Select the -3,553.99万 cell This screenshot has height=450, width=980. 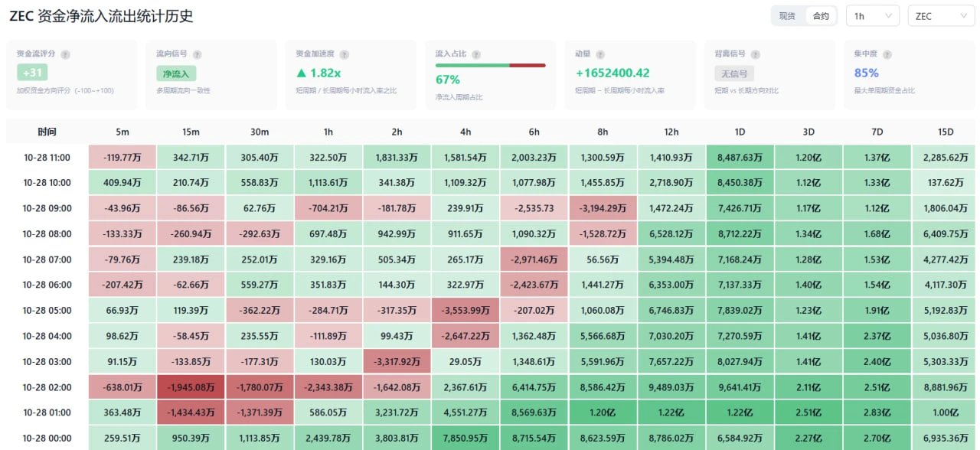[465, 310]
